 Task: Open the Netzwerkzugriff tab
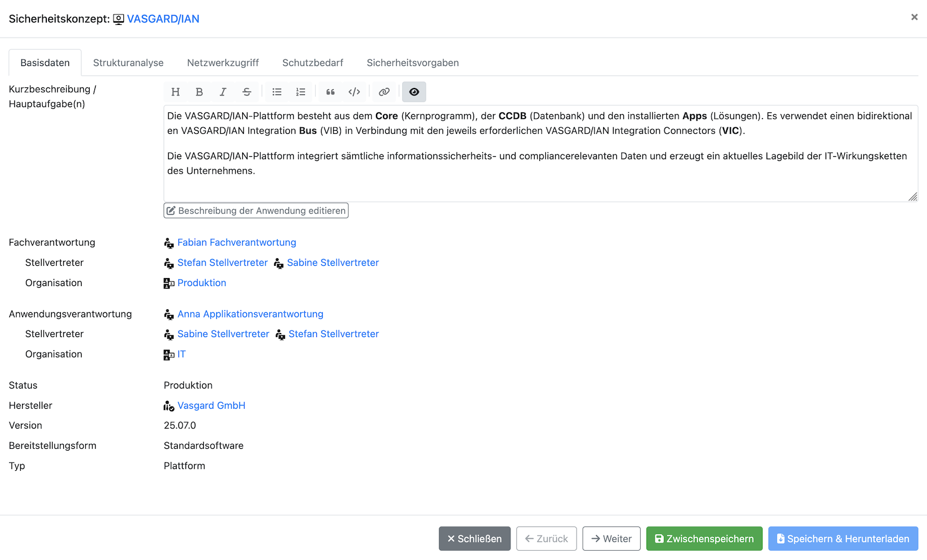point(222,63)
